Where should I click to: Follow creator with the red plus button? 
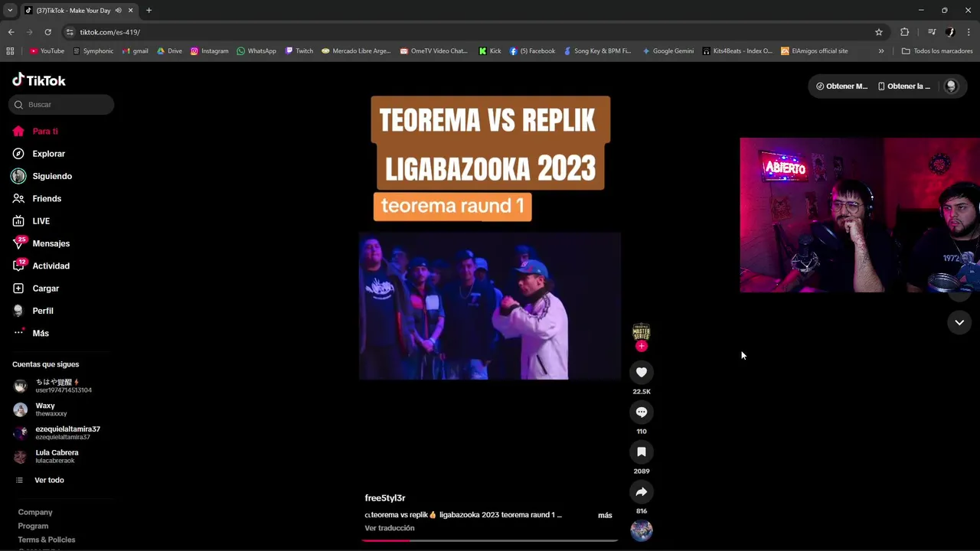pyautogui.click(x=642, y=347)
